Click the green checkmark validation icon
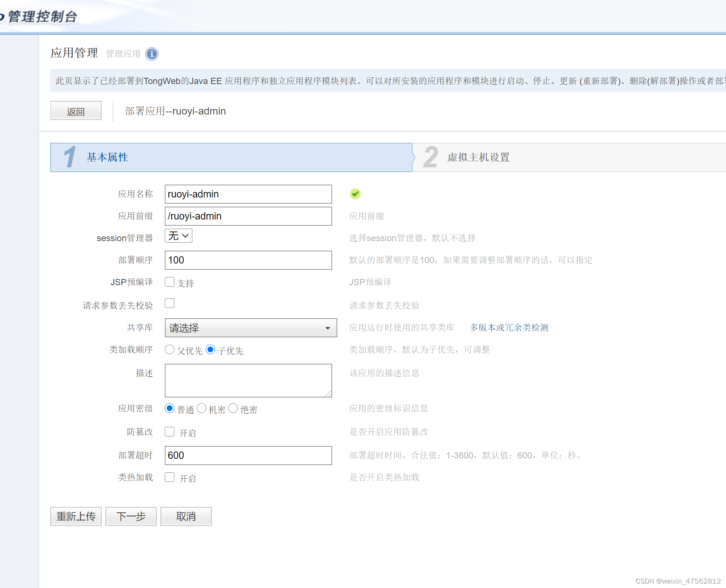The width and height of the screenshot is (726, 588). (x=355, y=194)
